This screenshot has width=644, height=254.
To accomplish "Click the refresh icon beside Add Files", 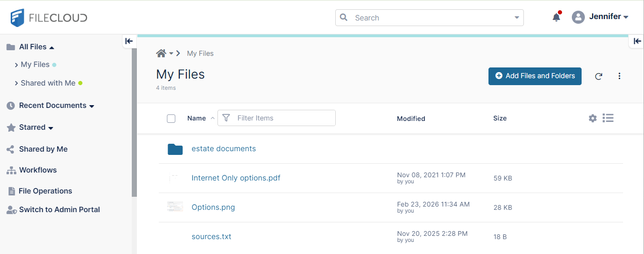I will click(599, 76).
